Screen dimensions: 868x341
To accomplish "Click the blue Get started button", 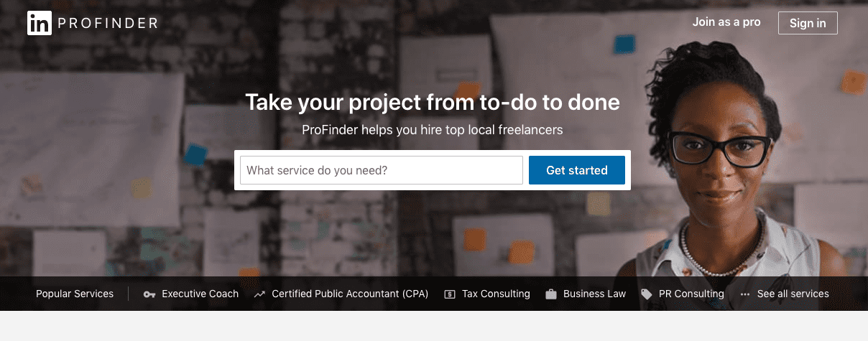I will tap(577, 170).
